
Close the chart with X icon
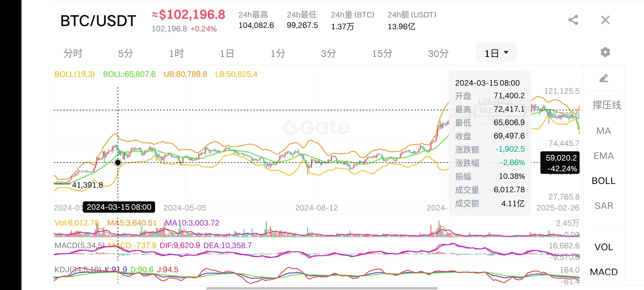tap(605, 20)
